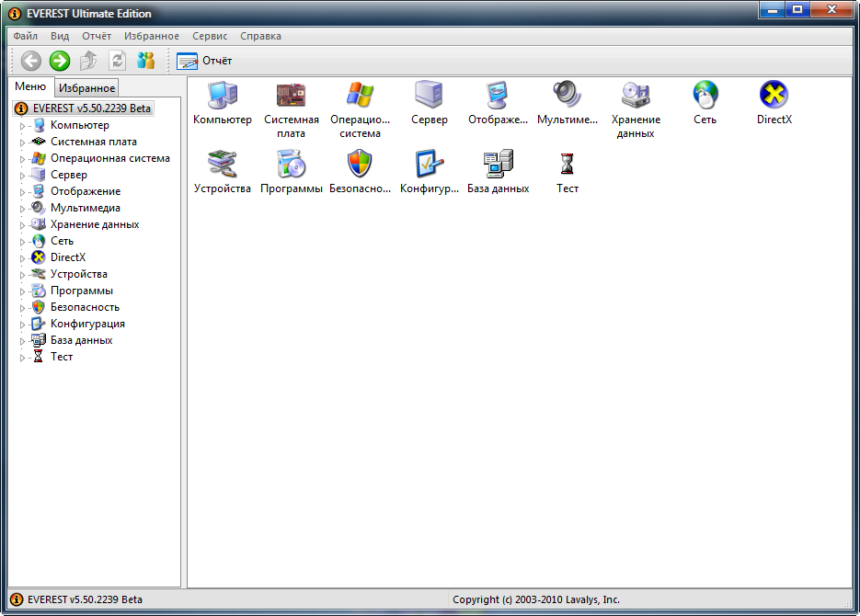Image resolution: width=860 pixels, height=616 pixels.
Task: Open the Сервис menu
Action: [x=210, y=36]
